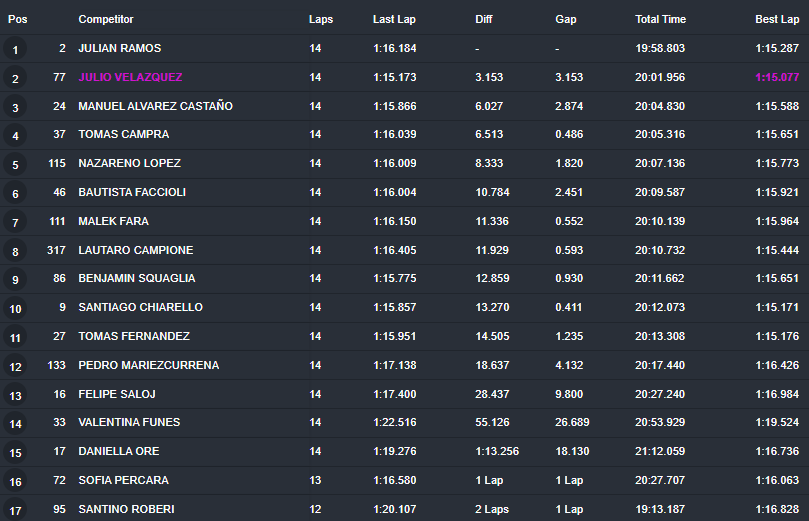The width and height of the screenshot is (809, 521).
Task: Select VALENTINA FUNES competitor name
Action: pos(129,422)
